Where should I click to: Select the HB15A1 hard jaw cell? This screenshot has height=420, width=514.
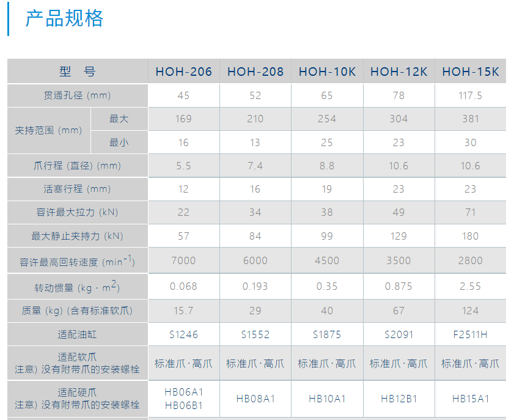pos(470,399)
